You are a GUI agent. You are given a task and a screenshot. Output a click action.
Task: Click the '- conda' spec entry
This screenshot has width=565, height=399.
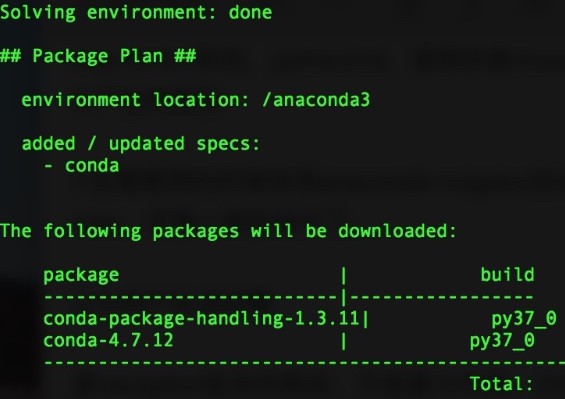point(81,166)
